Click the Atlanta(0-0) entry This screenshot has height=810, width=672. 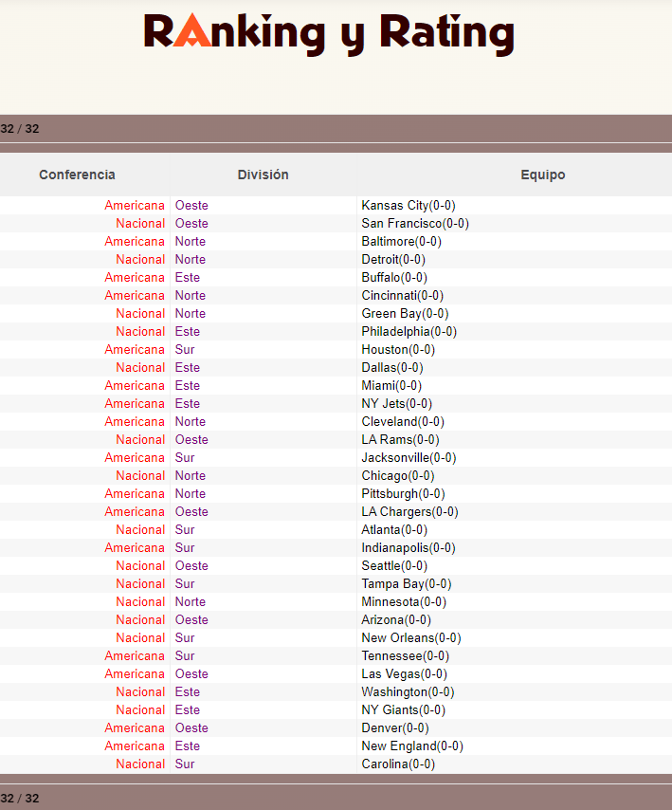pyautogui.click(x=394, y=529)
